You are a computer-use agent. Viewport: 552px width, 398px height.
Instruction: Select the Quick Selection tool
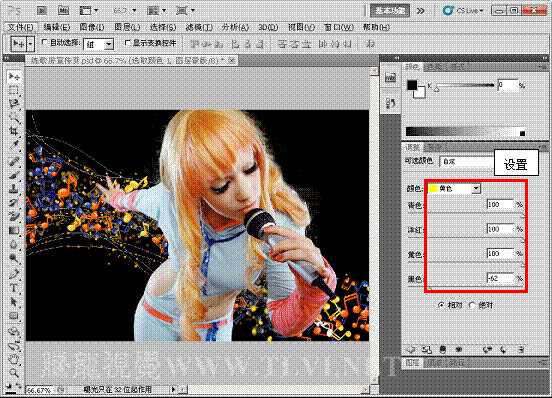(14, 118)
